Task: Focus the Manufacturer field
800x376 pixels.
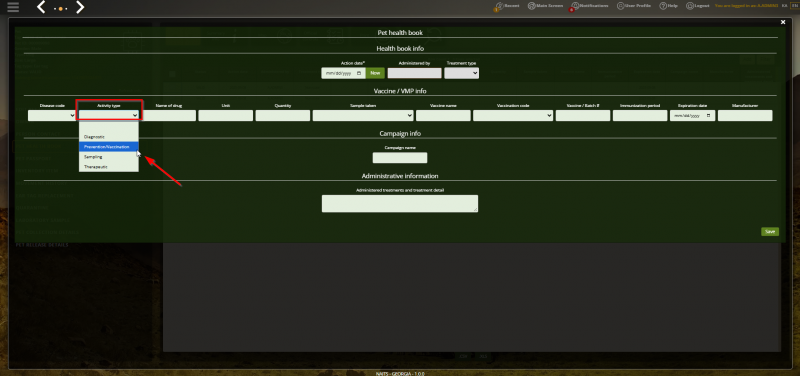Action: 745,116
